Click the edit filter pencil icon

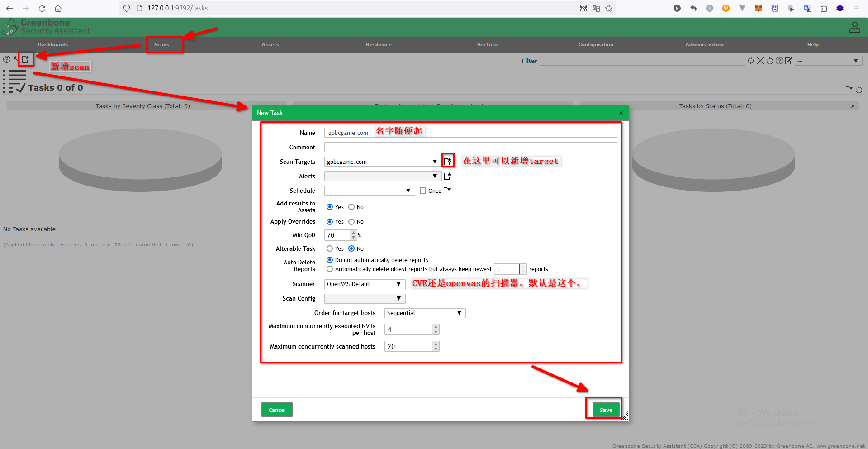(x=788, y=61)
